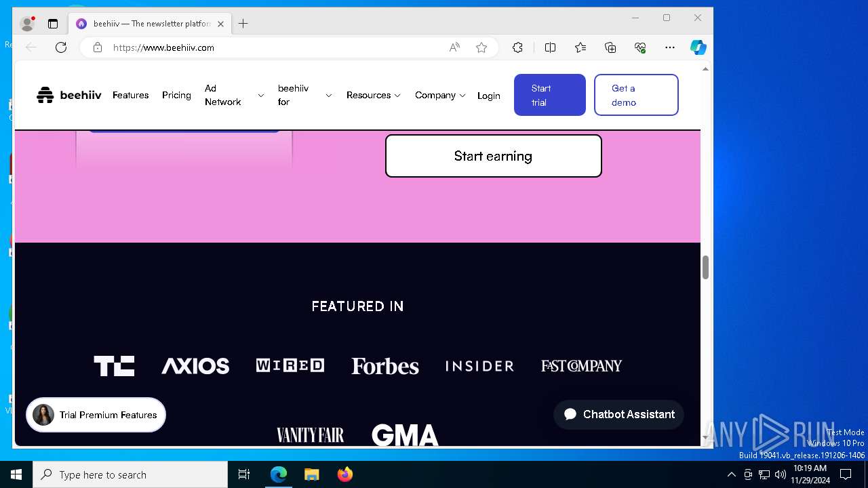This screenshot has width=868, height=488.
Task: Click the Get a demo button
Action: [x=636, y=95]
